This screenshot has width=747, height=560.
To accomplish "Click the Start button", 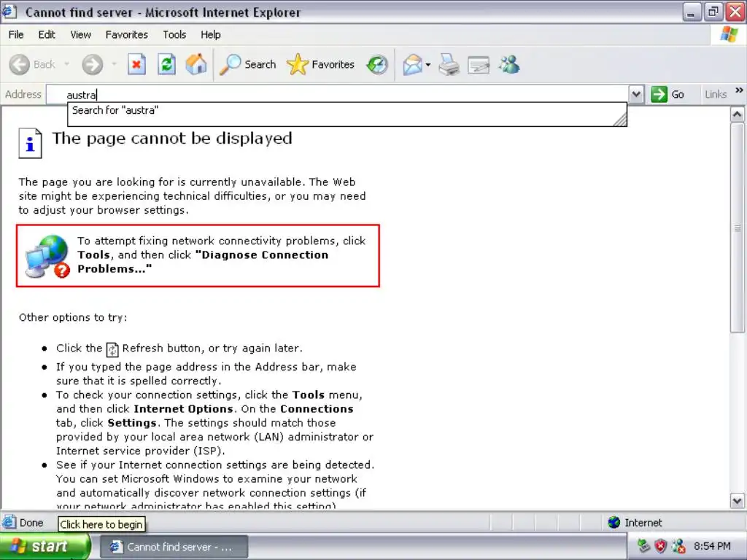I will [x=44, y=546].
